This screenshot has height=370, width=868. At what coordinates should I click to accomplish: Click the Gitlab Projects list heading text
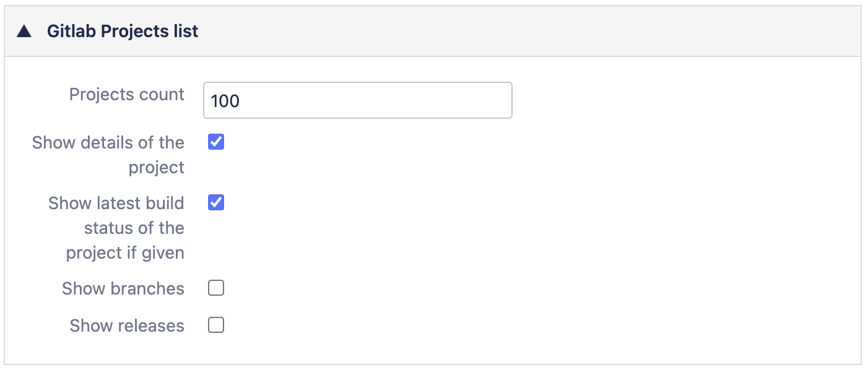123,32
